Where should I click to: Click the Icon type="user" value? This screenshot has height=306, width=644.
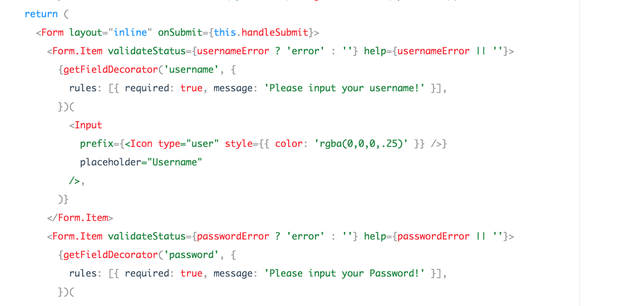203,144
